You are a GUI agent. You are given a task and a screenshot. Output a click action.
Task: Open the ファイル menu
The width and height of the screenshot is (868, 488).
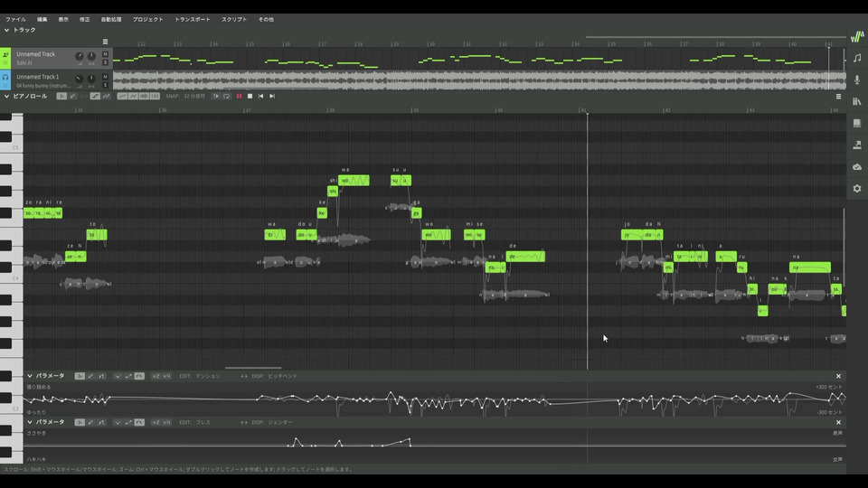[15, 19]
